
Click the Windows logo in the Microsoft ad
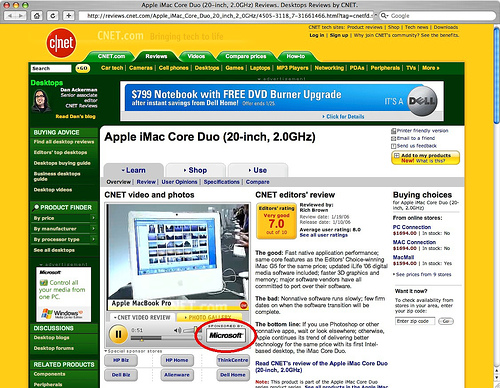[x=47, y=313]
